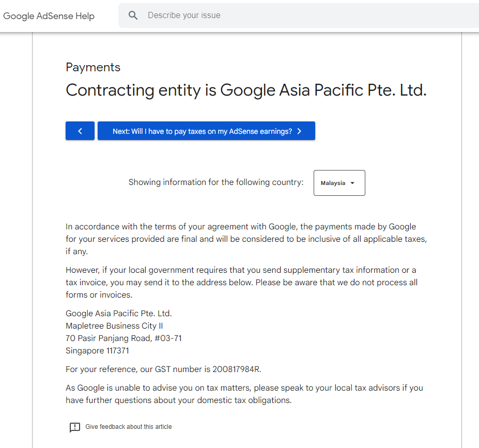Click the Payments category label

pyautogui.click(x=93, y=67)
